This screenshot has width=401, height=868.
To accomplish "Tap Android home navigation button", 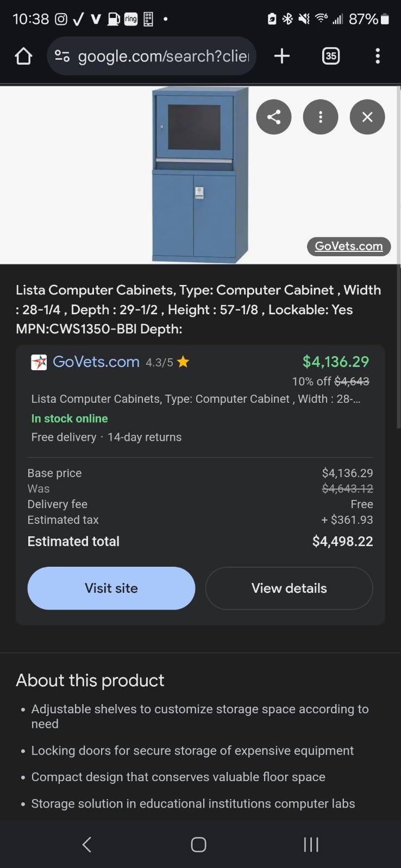I will pos(198,844).
